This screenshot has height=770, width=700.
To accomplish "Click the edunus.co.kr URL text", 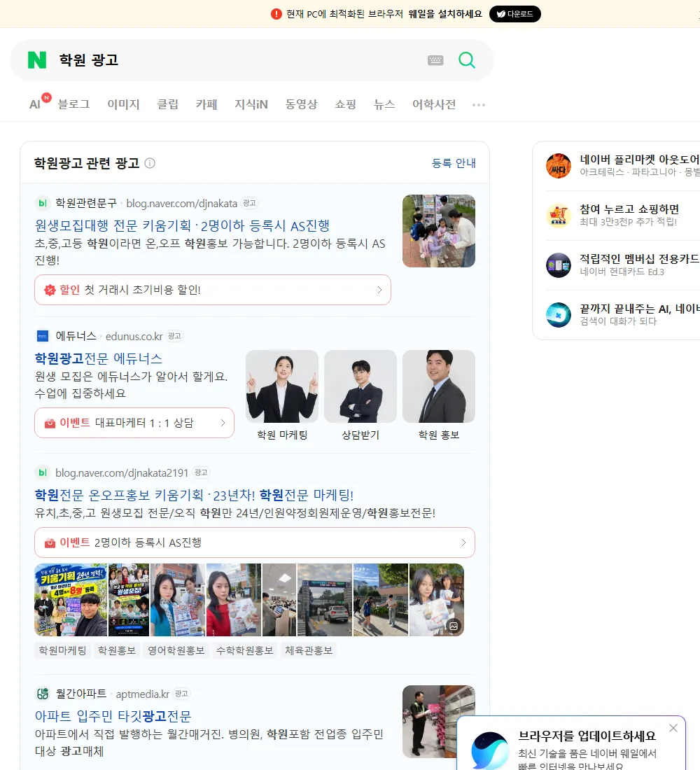I will (x=134, y=337).
